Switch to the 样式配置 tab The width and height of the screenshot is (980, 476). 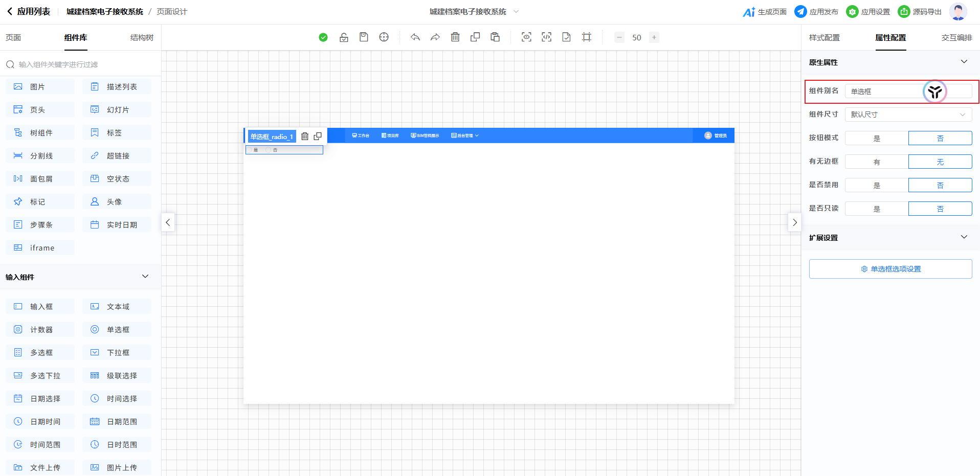pyautogui.click(x=824, y=38)
